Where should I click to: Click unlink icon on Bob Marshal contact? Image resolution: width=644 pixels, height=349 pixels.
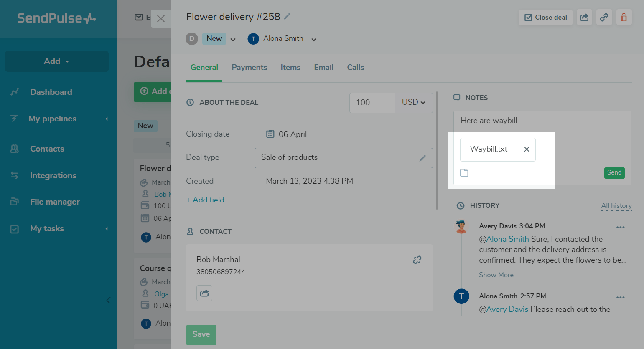[417, 260]
